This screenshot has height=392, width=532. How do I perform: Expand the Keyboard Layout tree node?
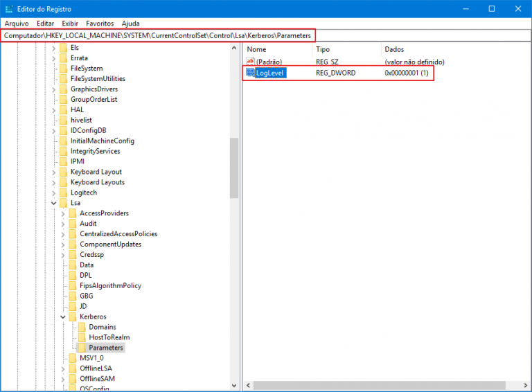(x=53, y=172)
